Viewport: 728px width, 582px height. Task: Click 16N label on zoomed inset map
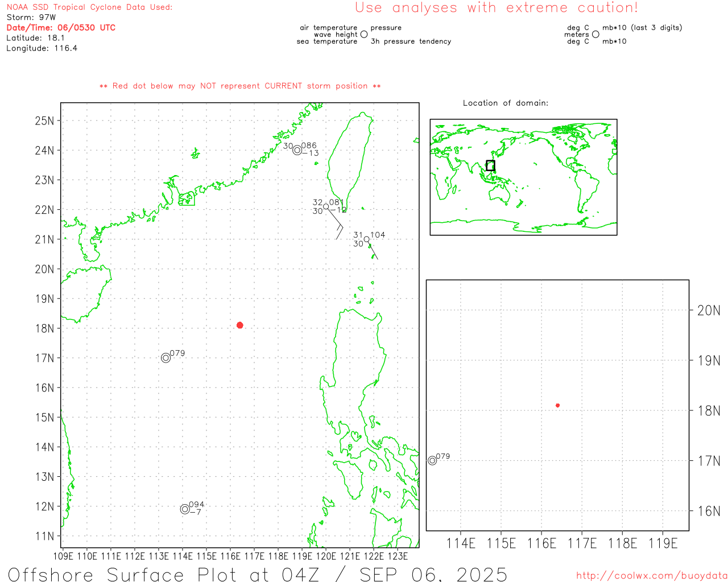[x=709, y=511]
